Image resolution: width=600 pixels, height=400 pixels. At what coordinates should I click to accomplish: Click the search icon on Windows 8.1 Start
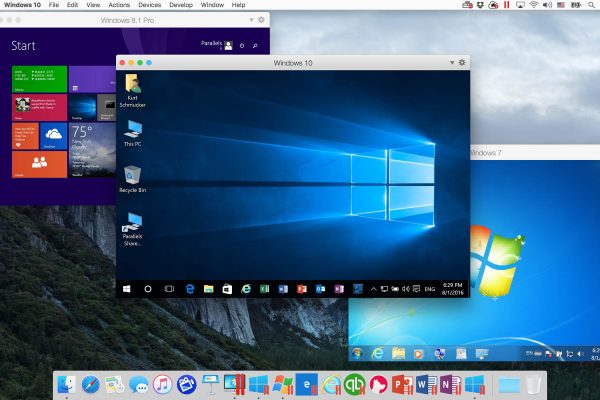click(255, 46)
